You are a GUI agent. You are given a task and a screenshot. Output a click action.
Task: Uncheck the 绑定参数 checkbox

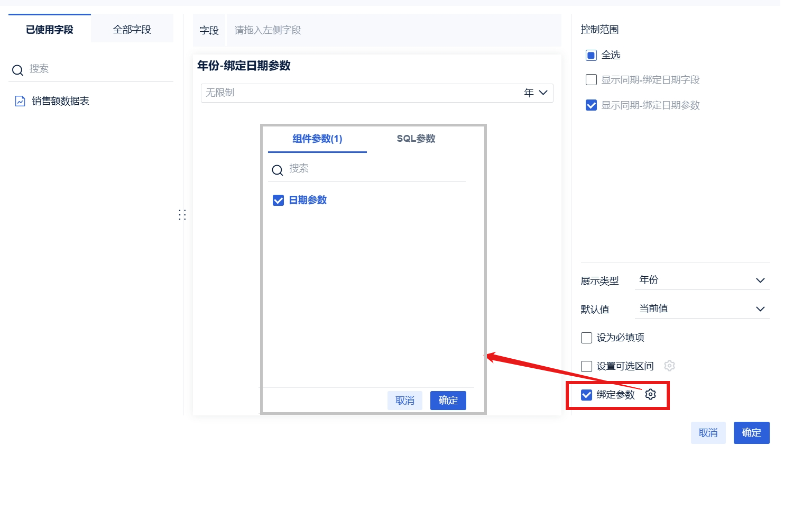coord(586,395)
